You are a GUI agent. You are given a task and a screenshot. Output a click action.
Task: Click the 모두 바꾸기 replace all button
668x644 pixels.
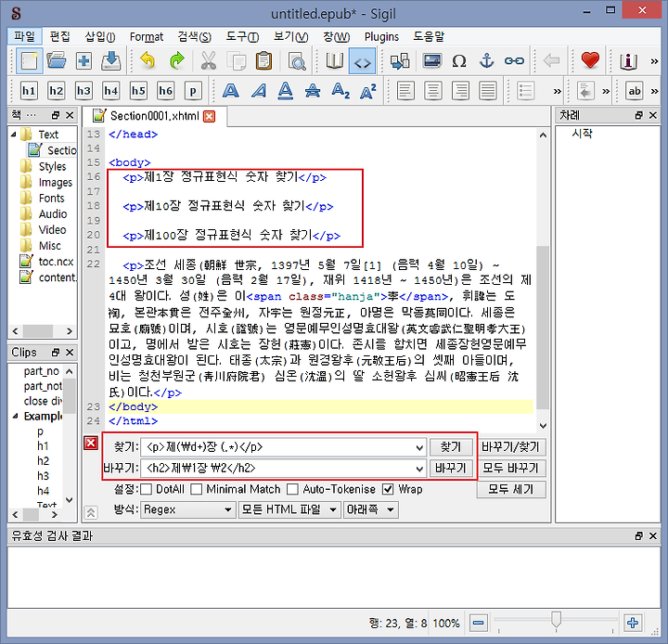click(x=511, y=469)
